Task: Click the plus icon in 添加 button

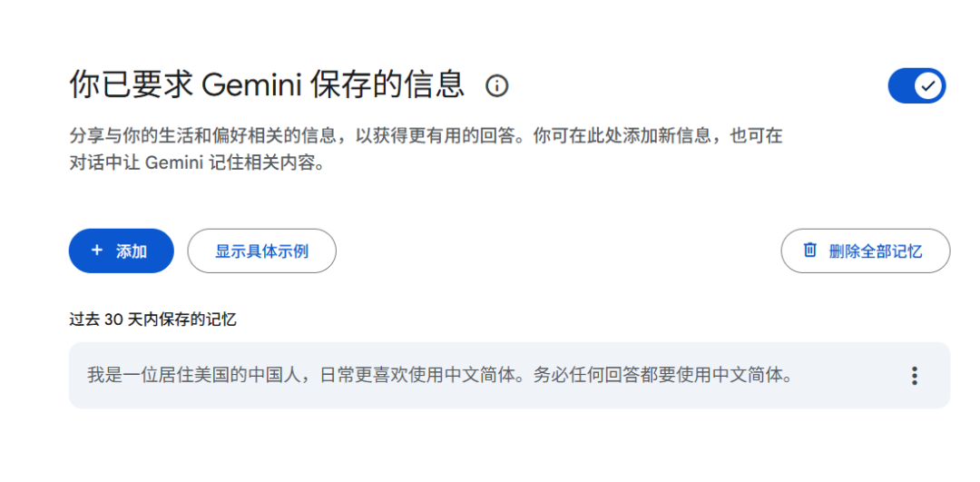Action: [97, 251]
